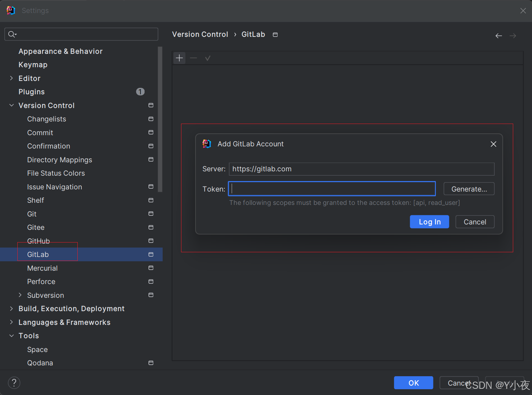532x395 pixels.
Task: Select the Mercurial settings entry
Action: click(42, 268)
